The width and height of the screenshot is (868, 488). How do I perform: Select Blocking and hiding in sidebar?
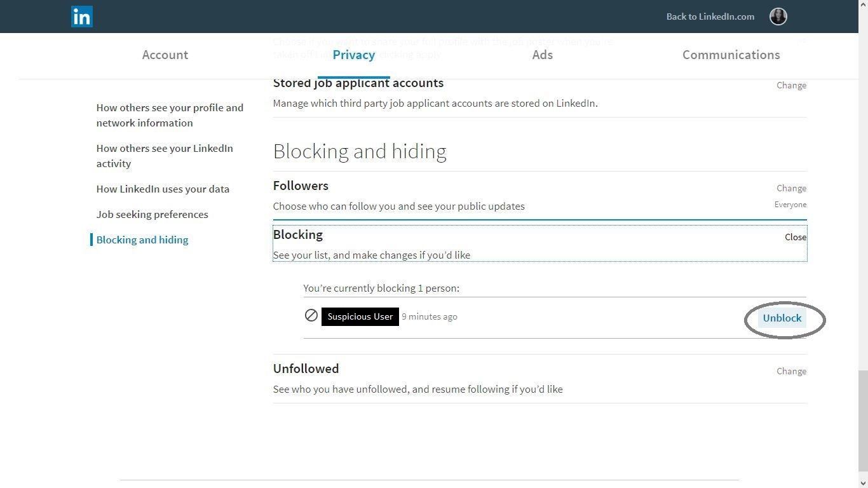click(x=142, y=240)
